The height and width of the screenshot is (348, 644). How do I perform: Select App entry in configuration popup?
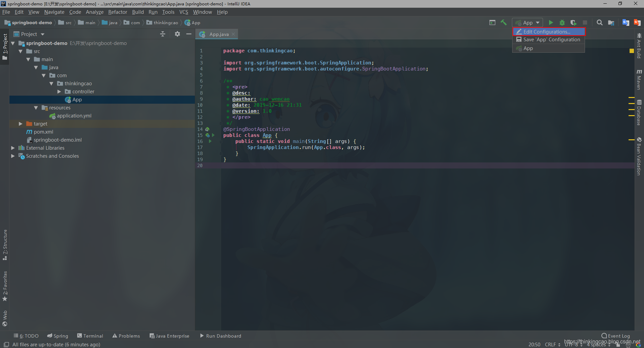[549, 48]
